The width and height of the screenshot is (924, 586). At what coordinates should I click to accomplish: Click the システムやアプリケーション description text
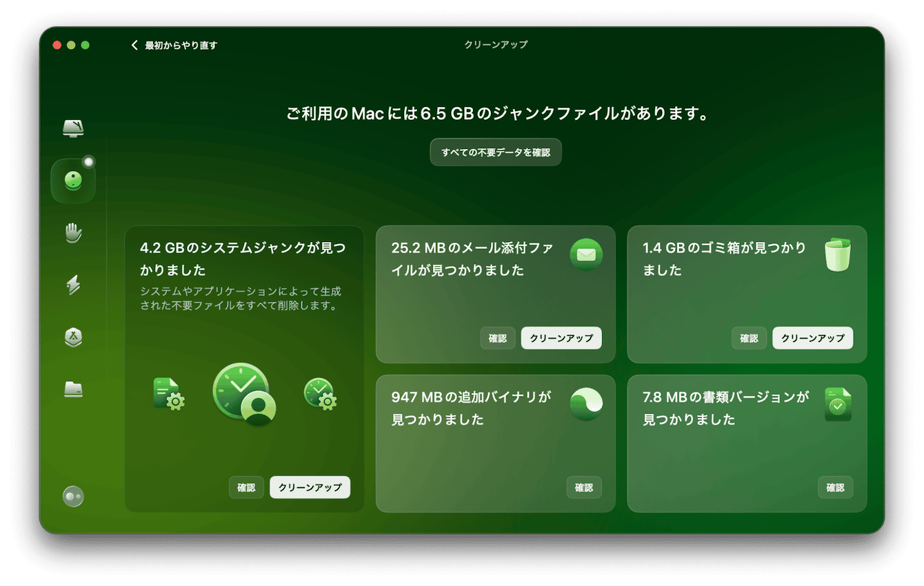click(241, 299)
